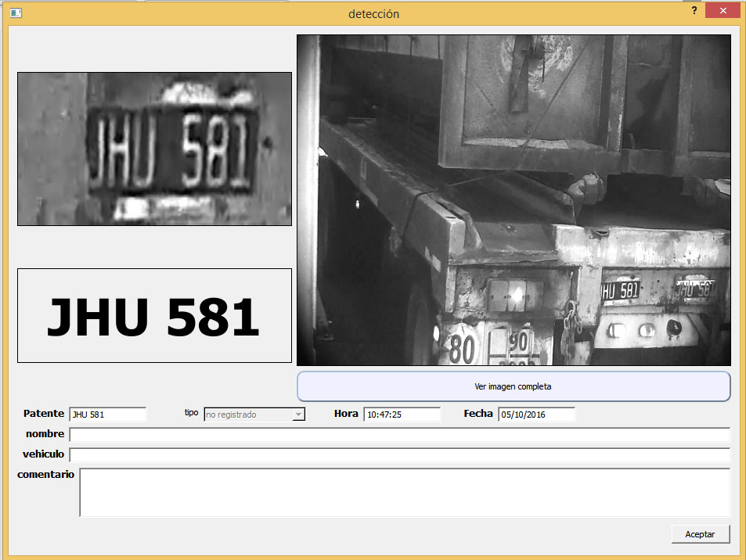
Task: Click the Patente label
Action: (44, 414)
